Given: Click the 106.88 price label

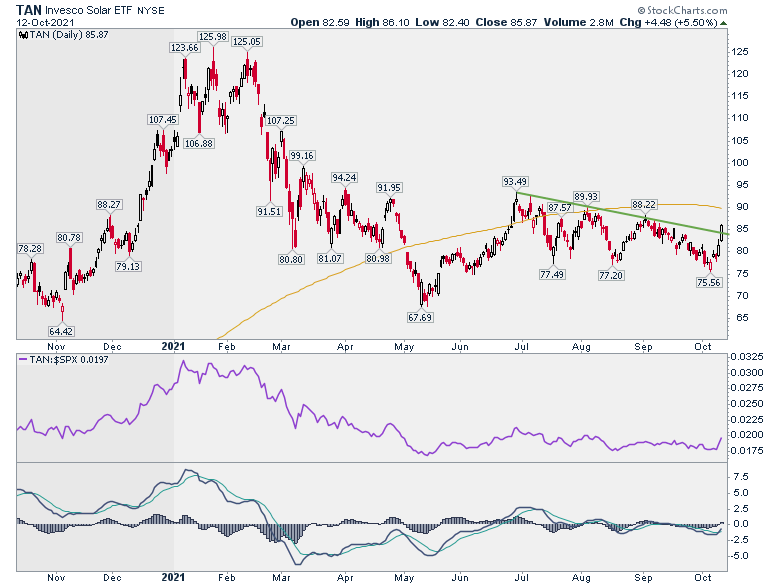Looking at the screenshot, I should [x=198, y=143].
